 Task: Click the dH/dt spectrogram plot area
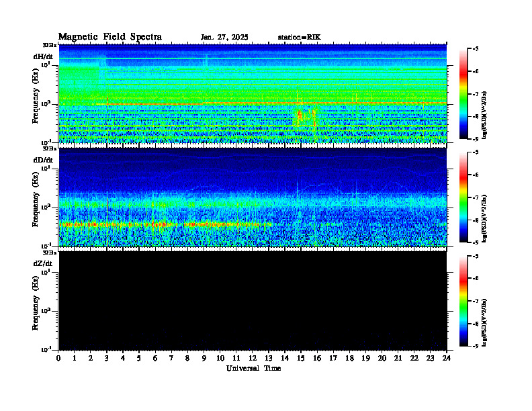pyautogui.click(x=253, y=93)
